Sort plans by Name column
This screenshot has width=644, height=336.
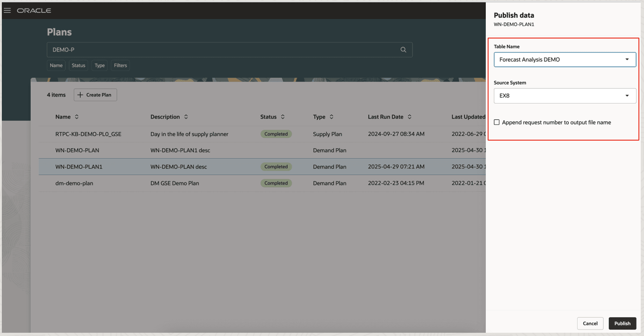[77, 117]
